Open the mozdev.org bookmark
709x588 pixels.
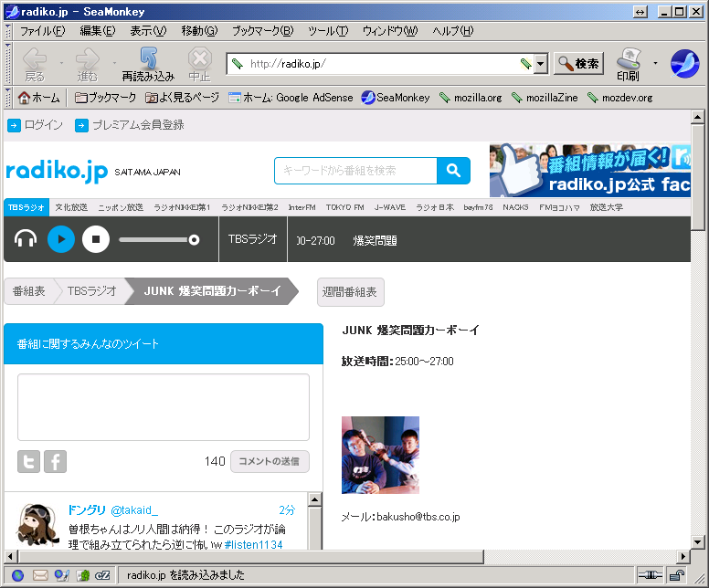point(620,98)
